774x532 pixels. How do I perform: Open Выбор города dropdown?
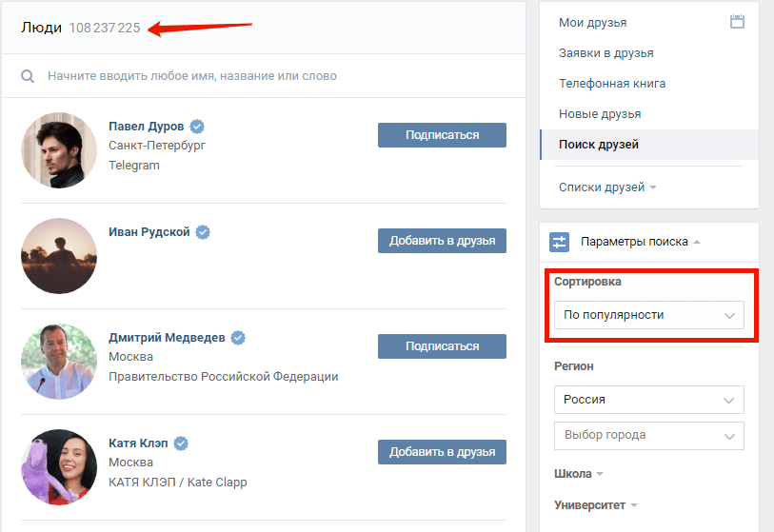[649, 436]
